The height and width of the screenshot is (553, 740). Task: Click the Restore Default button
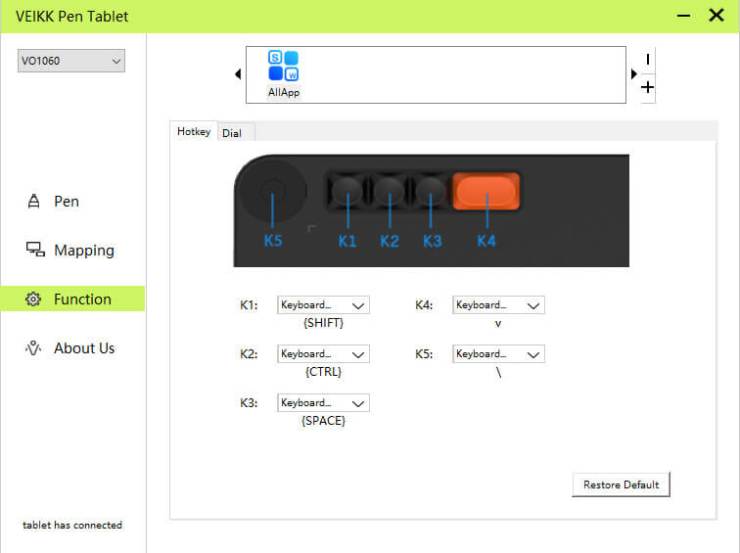(x=621, y=485)
